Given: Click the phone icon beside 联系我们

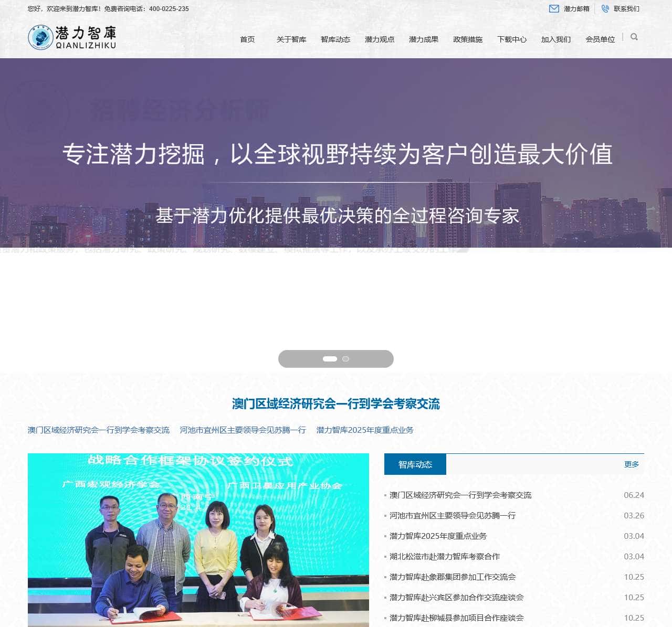Looking at the screenshot, I should (x=604, y=8).
